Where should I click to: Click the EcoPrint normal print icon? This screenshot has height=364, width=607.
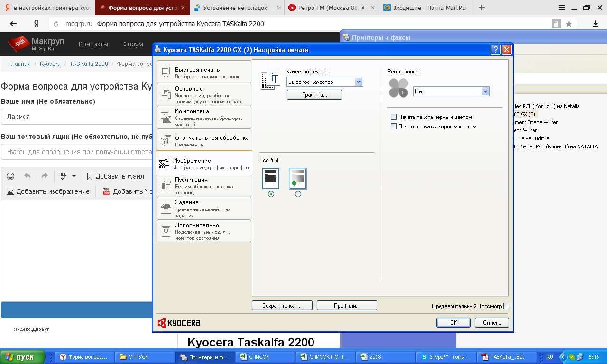click(271, 179)
